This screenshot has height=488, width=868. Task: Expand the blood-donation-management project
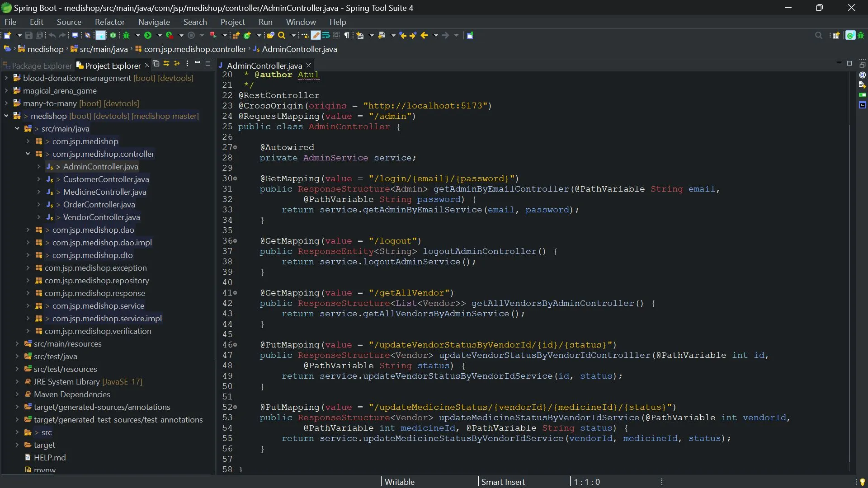[6, 78]
